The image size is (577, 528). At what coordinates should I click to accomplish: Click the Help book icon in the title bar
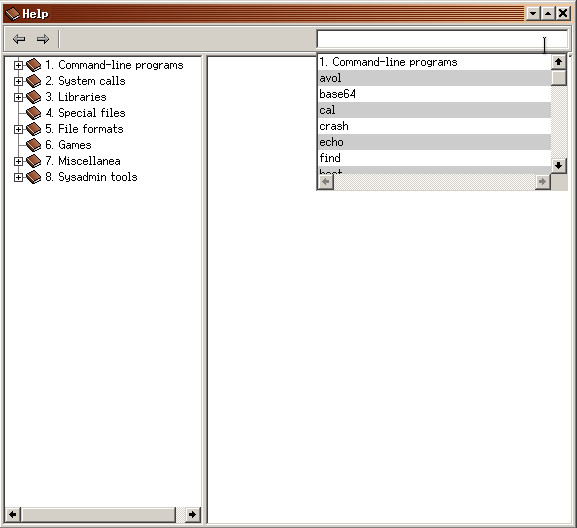[x=13, y=14]
